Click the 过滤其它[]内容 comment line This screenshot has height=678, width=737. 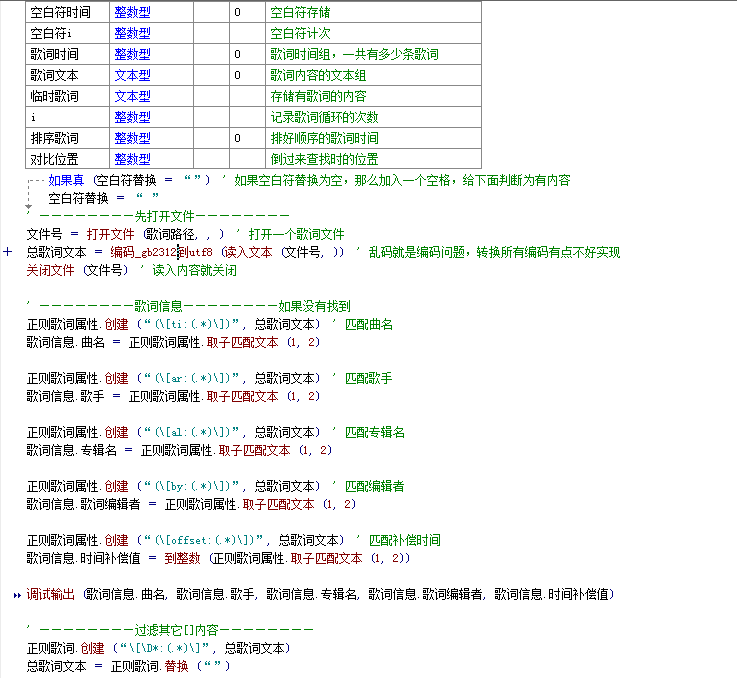(x=170, y=630)
